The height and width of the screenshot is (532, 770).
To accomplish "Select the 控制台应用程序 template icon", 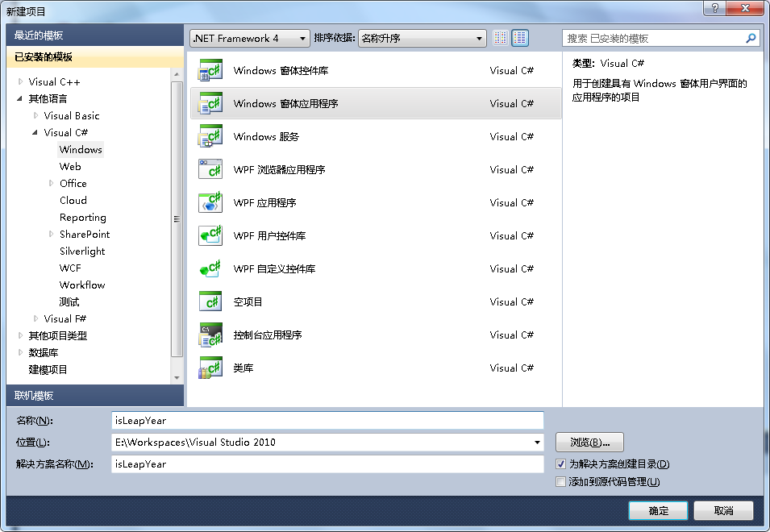I will click(210, 335).
